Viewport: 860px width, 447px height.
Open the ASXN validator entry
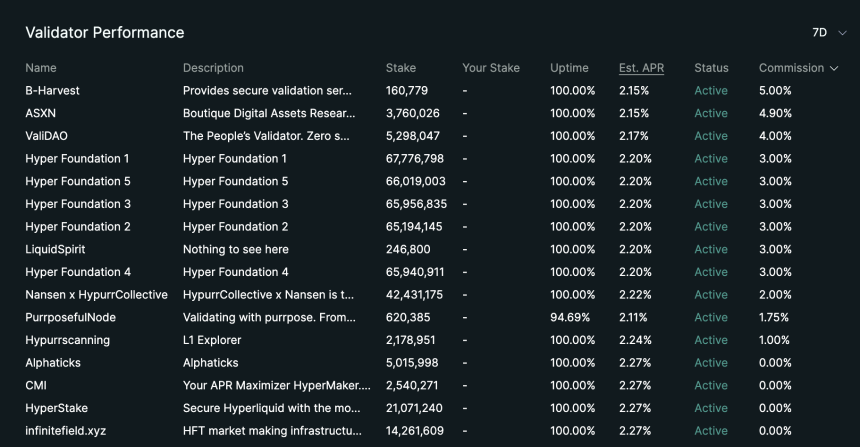pyautogui.click(x=41, y=113)
